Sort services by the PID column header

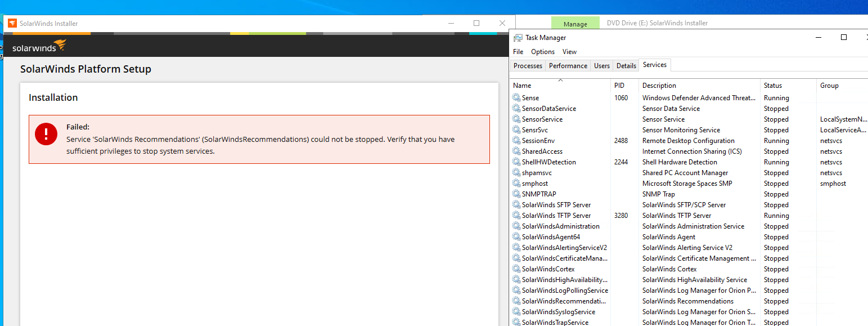625,86
